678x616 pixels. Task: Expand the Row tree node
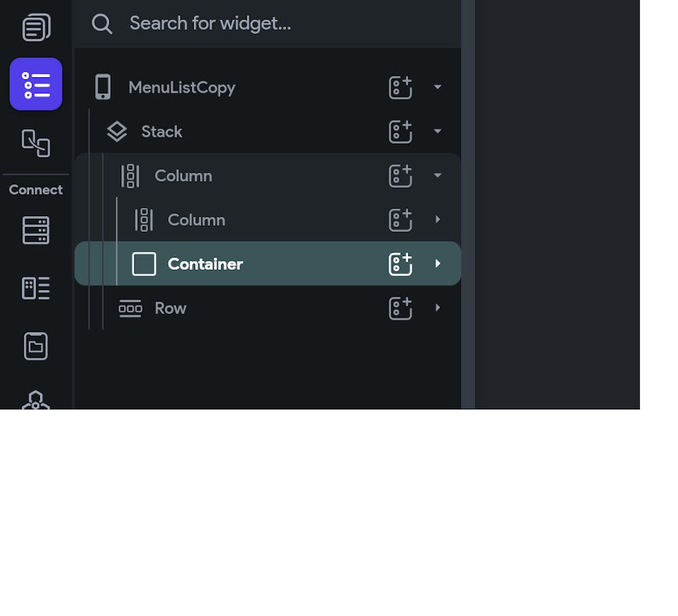point(437,308)
